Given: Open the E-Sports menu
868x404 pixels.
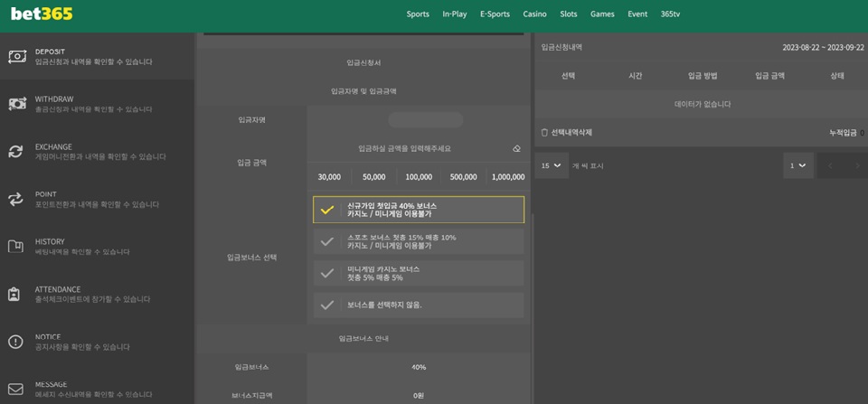Looking at the screenshot, I should [x=495, y=14].
